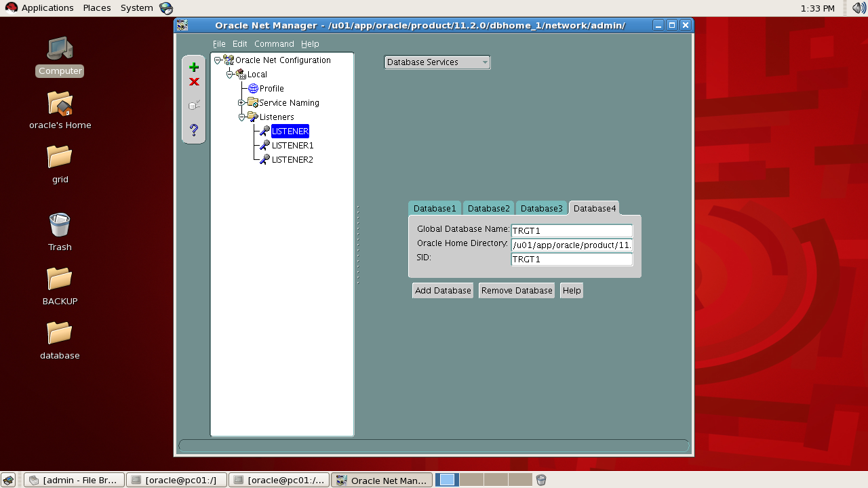
Task: Click the green plus Create icon
Action: pos(194,67)
